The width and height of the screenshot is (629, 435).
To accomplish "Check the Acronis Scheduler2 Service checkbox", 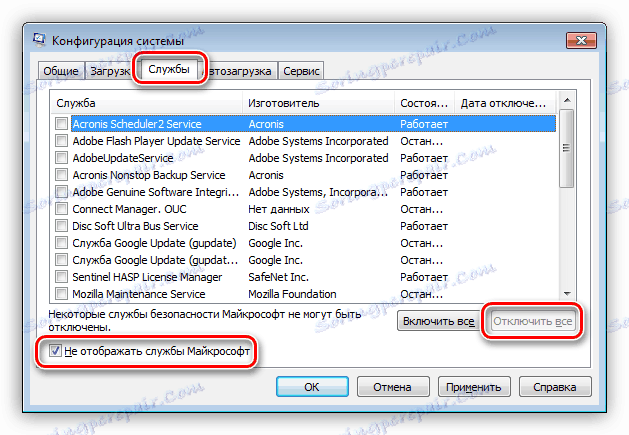I will point(61,124).
